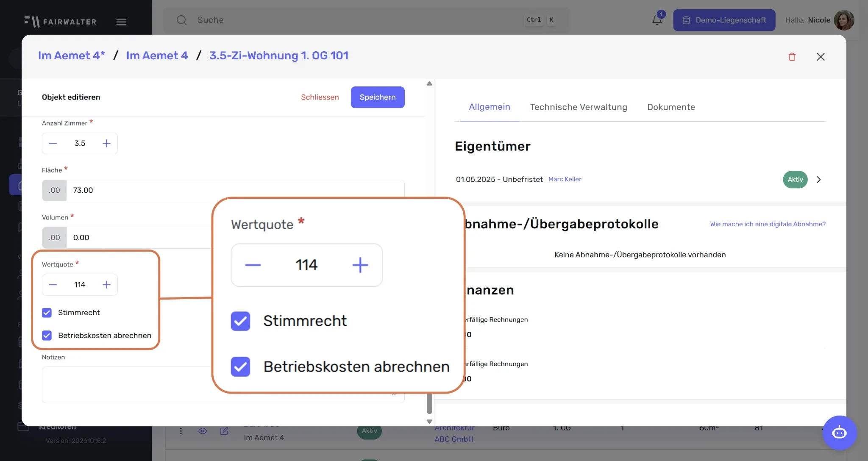Screen dimensions: 868x461
Task: Open digital Abnahme help link
Action: [768, 224]
